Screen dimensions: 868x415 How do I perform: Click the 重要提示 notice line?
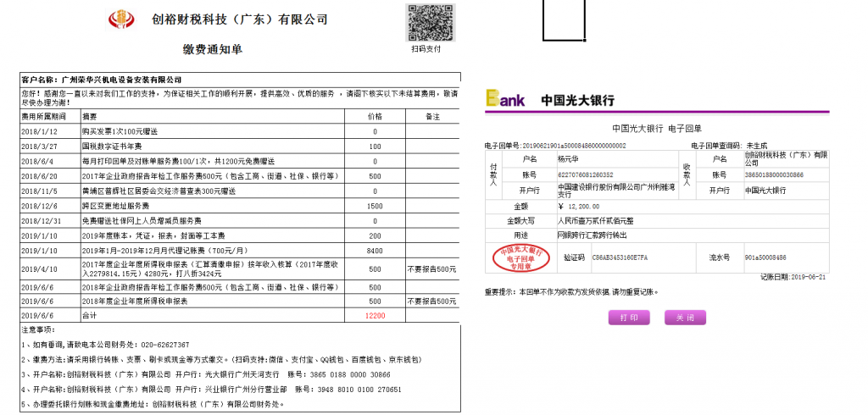572,291
